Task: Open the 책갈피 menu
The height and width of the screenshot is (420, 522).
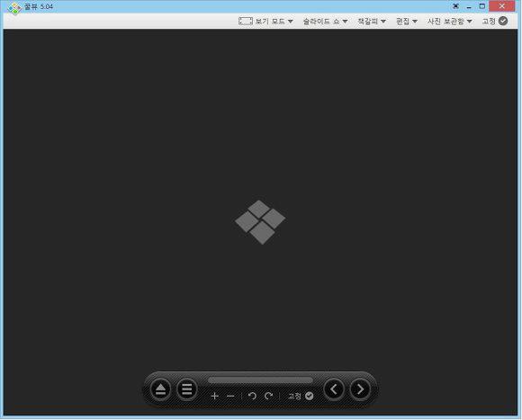Action: pos(372,22)
